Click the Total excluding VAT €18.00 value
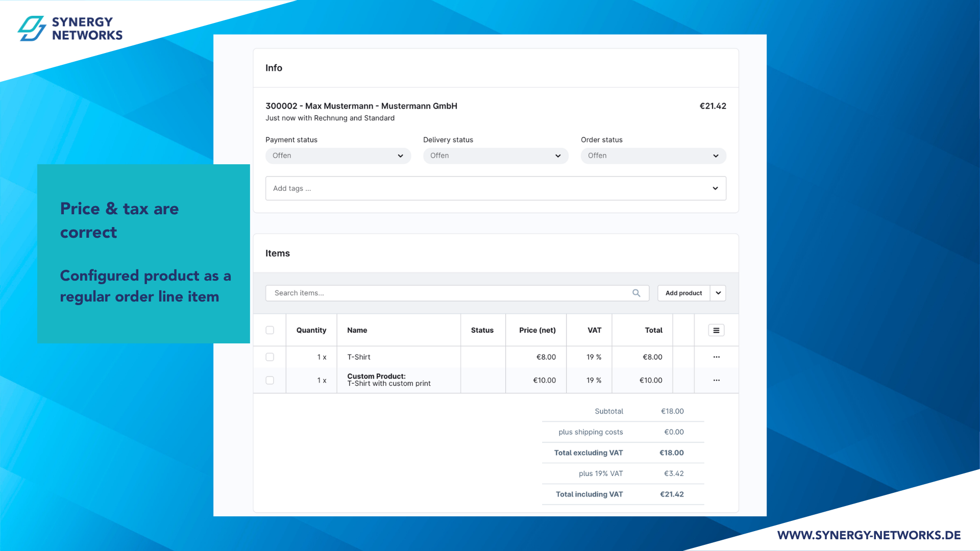 pos(672,453)
